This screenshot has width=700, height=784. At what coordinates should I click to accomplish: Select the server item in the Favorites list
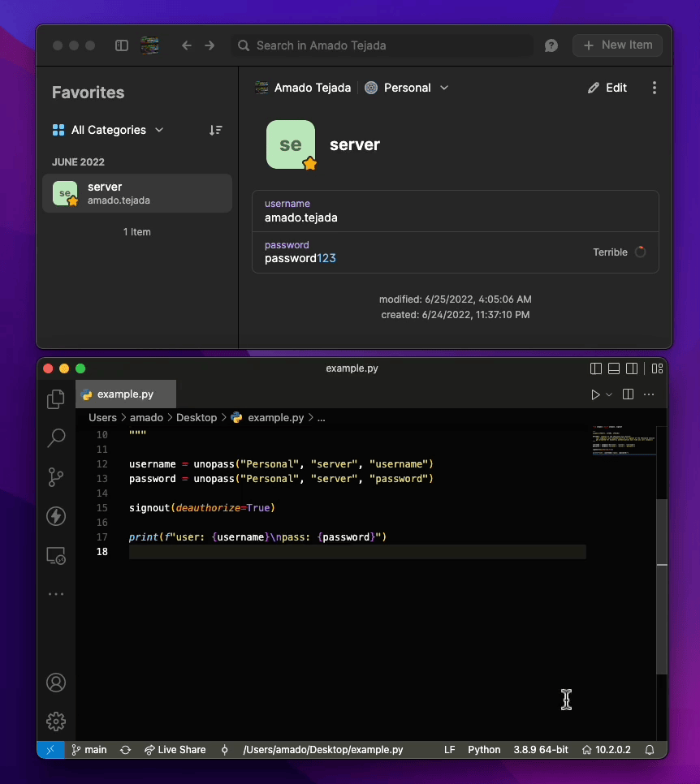pyautogui.click(x=137, y=193)
